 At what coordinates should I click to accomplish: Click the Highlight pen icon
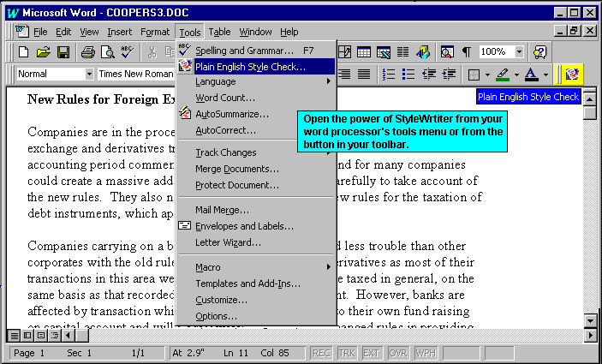pos(503,75)
